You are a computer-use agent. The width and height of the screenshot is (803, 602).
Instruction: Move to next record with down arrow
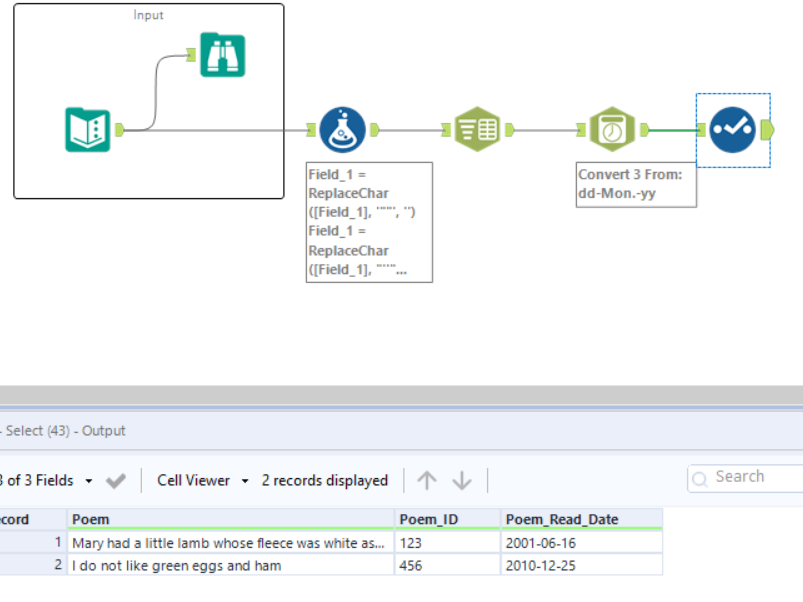[x=462, y=480]
